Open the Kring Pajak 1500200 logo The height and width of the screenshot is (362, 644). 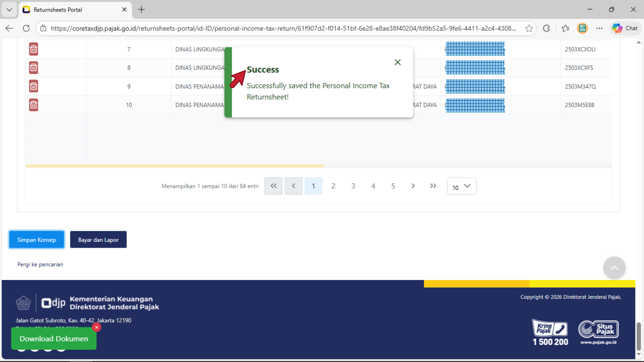[550, 333]
